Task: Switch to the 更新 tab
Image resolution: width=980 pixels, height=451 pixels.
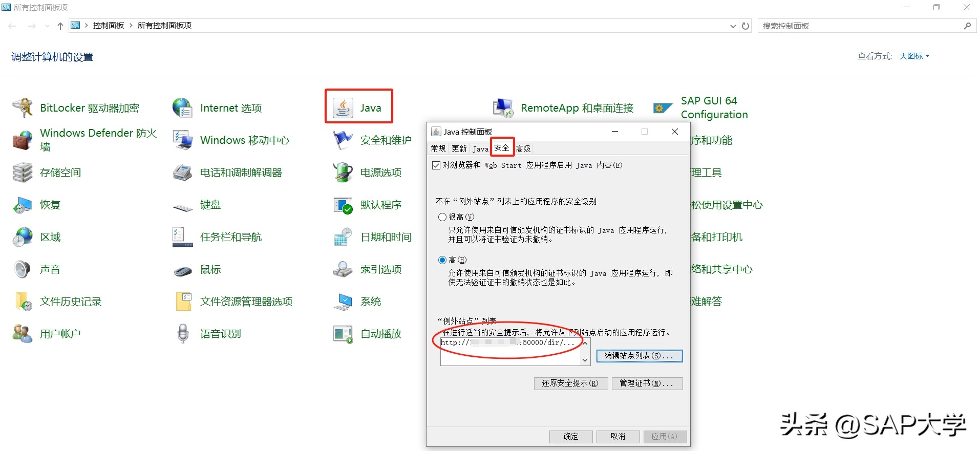Action: pos(459,148)
